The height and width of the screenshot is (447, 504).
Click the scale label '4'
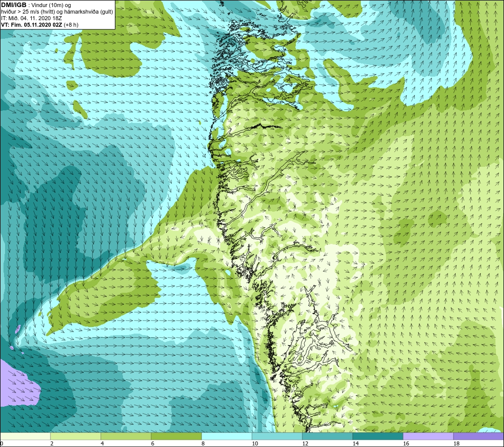(x=102, y=443)
